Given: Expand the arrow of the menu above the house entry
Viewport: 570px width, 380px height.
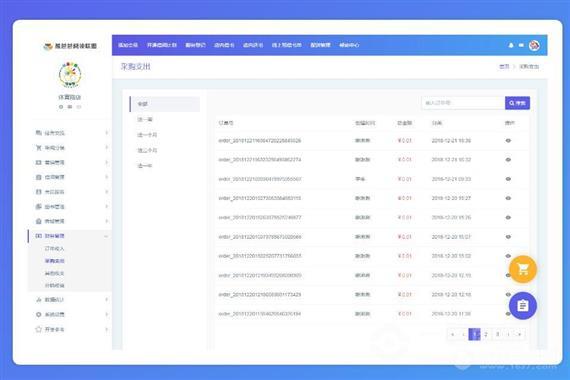Looking at the screenshot, I should click(107, 207).
